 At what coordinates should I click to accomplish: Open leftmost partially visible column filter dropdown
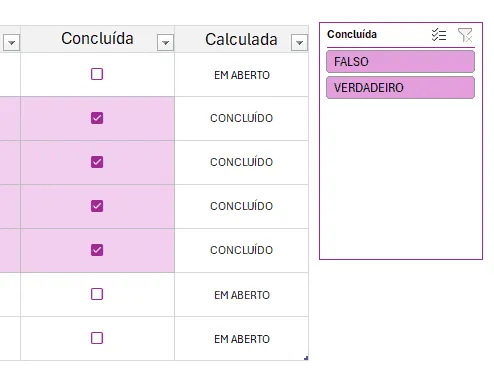point(11,43)
